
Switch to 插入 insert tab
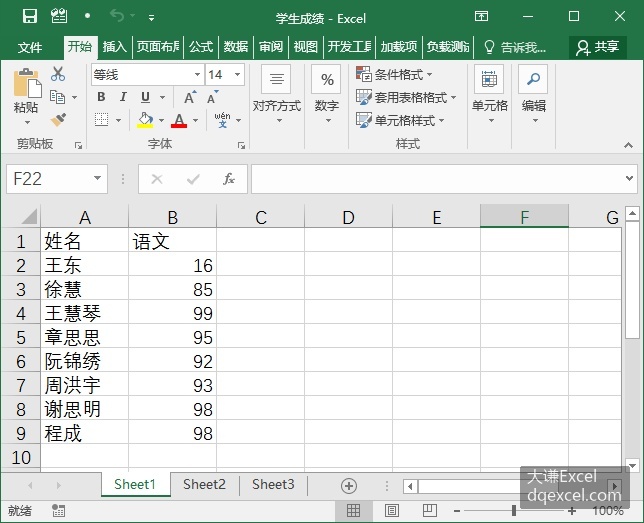(115, 47)
